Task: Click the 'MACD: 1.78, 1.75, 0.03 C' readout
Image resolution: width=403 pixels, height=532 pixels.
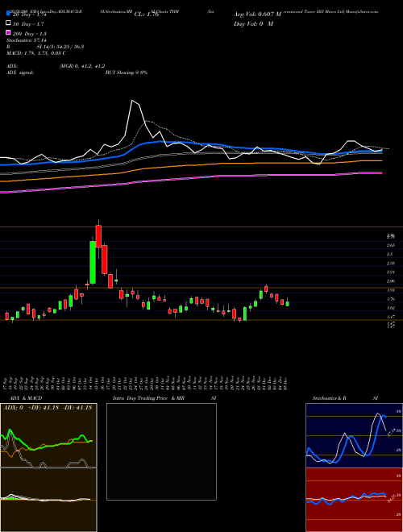Action: point(36,53)
